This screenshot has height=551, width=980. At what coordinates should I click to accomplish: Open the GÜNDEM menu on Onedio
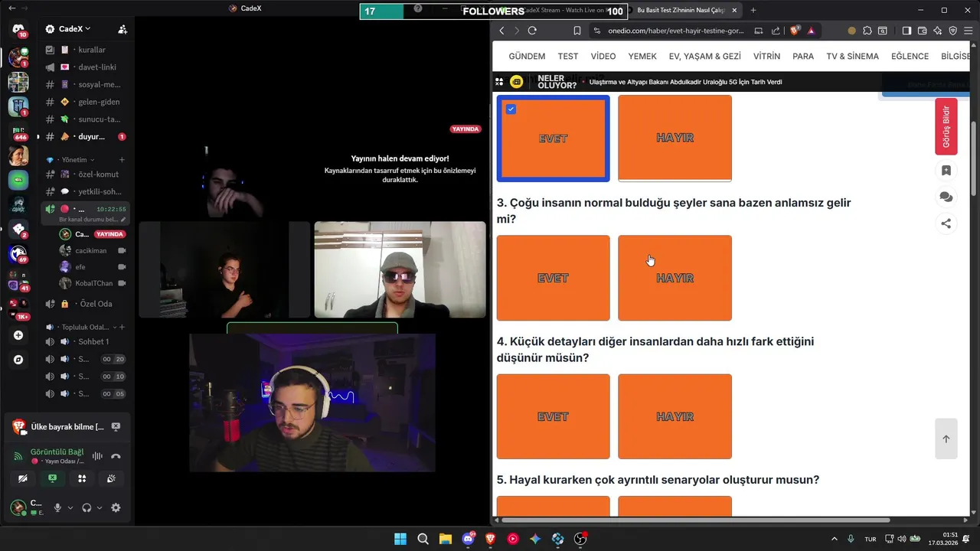click(x=527, y=57)
